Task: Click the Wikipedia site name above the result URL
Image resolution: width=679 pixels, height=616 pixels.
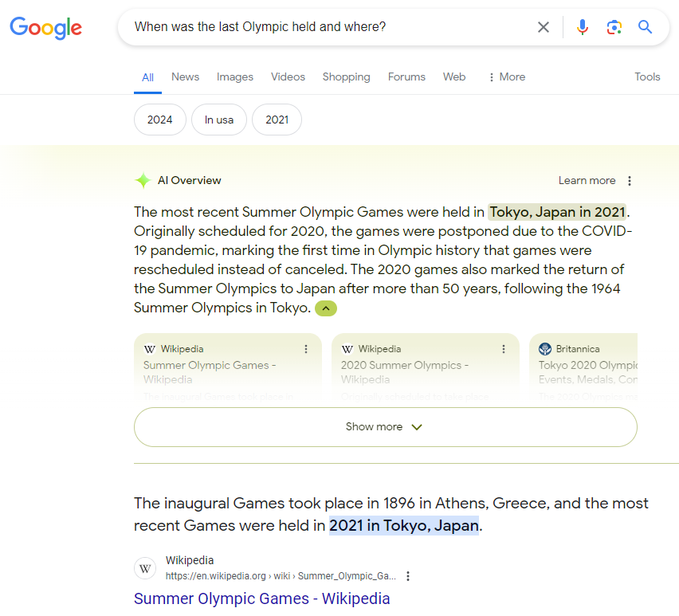Action: pyautogui.click(x=190, y=560)
